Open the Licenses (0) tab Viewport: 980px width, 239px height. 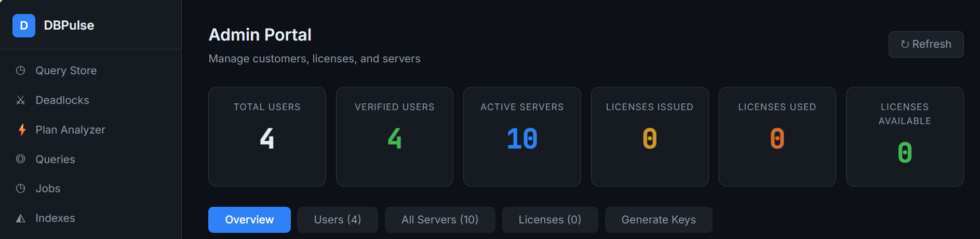pos(550,220)
